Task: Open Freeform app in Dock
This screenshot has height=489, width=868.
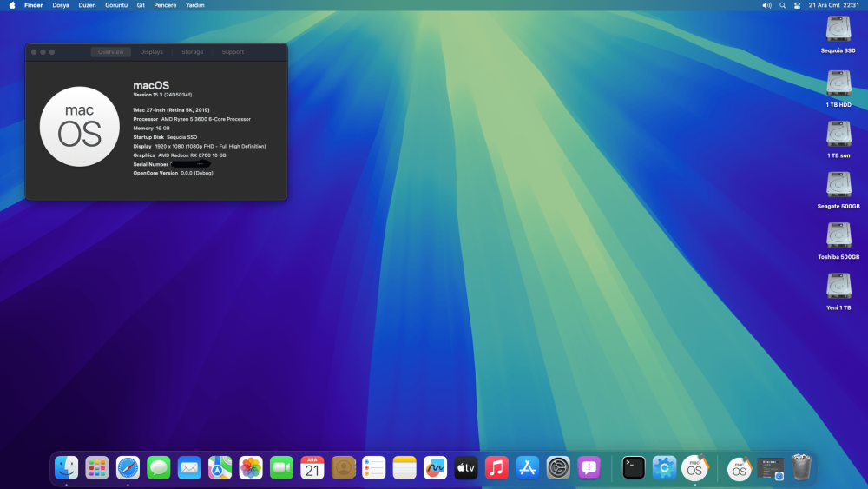Action: (435, 468)
